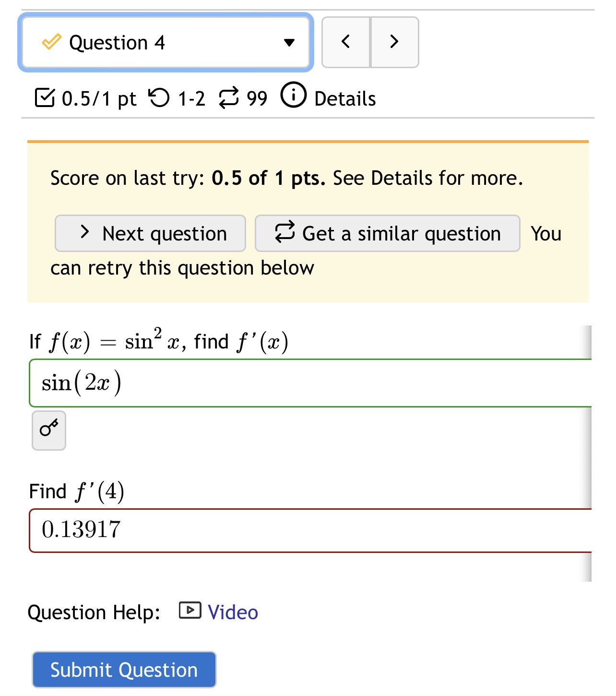Viewport: 616px width, 696px height.
Task: Click the f'(4) answer field showing 0.13917
Action: click(x=288, y=529)
